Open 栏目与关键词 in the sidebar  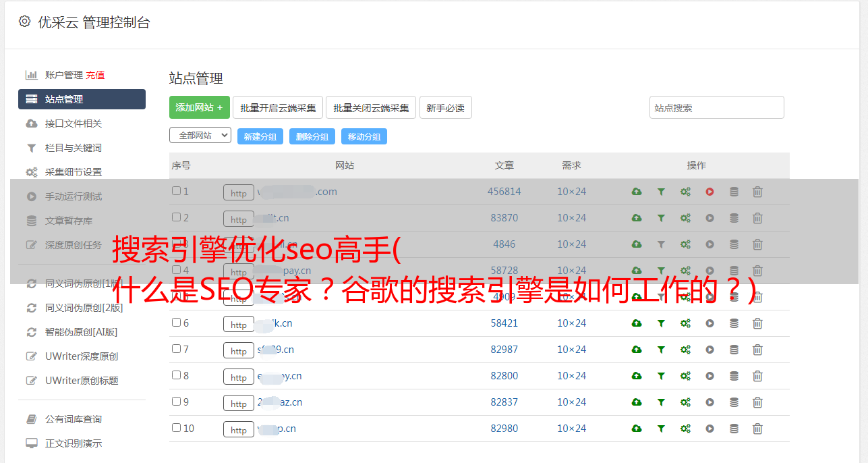[74, 148]
